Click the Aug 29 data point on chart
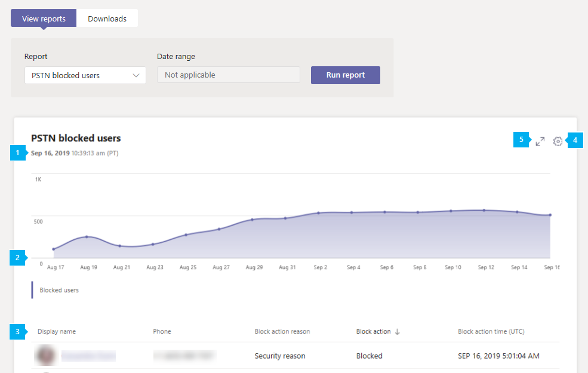Screen dimensions: 588x373 pyautogui.click(x=252, y=220)
